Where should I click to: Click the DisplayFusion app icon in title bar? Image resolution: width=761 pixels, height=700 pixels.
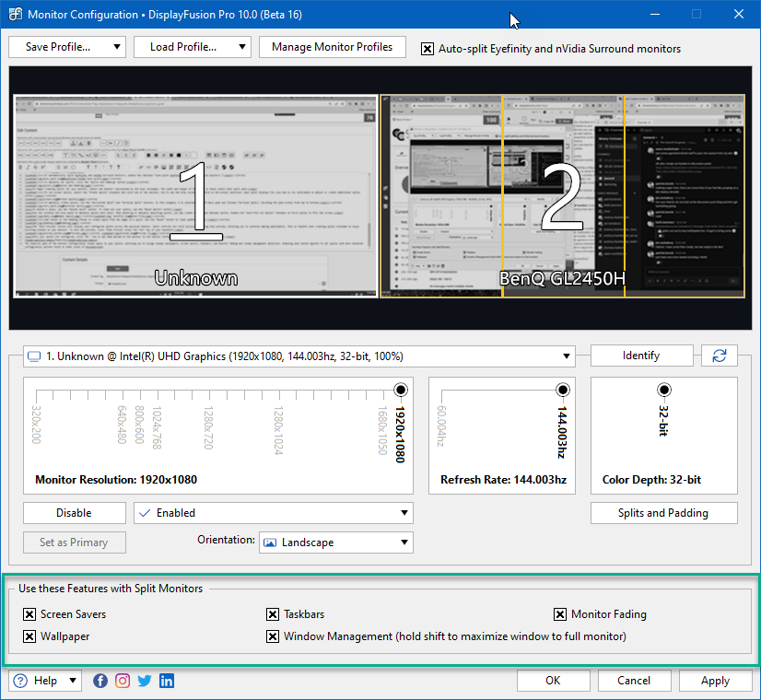click(15, 14)
